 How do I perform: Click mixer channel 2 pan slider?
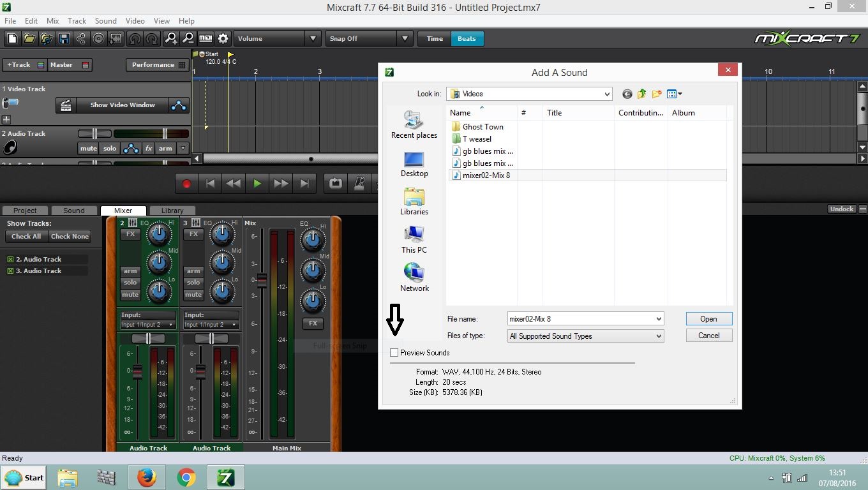coord(148,338)
